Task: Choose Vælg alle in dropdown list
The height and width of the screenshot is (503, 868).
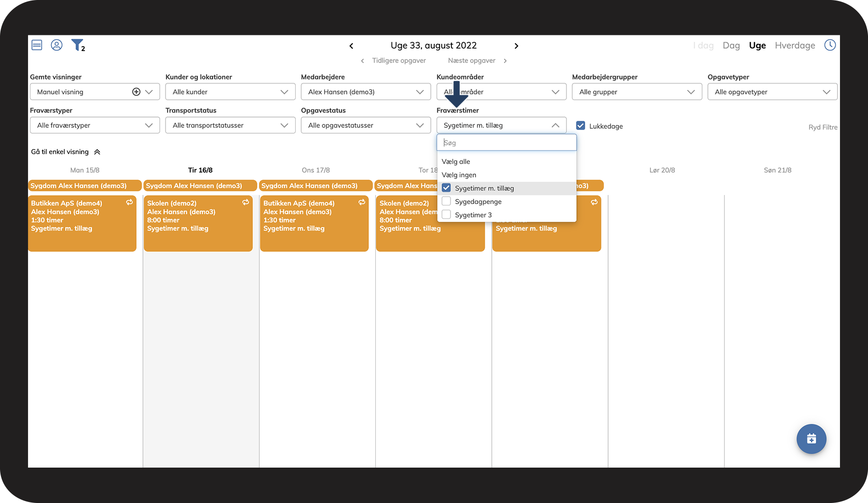Action: pyautogui.click(x=456, y=161)
